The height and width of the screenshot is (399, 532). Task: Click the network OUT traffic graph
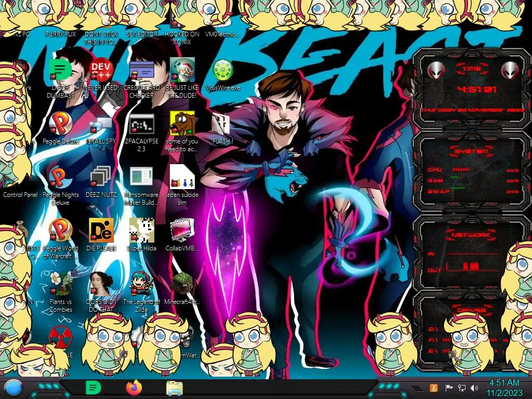tap(472, 267)
